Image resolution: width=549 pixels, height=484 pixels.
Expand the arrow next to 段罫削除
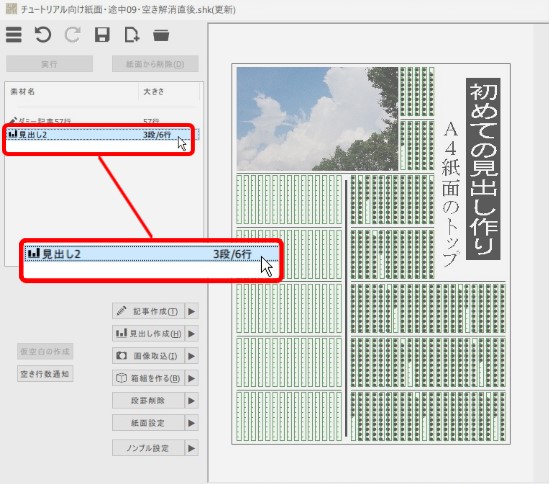[192, 401]
